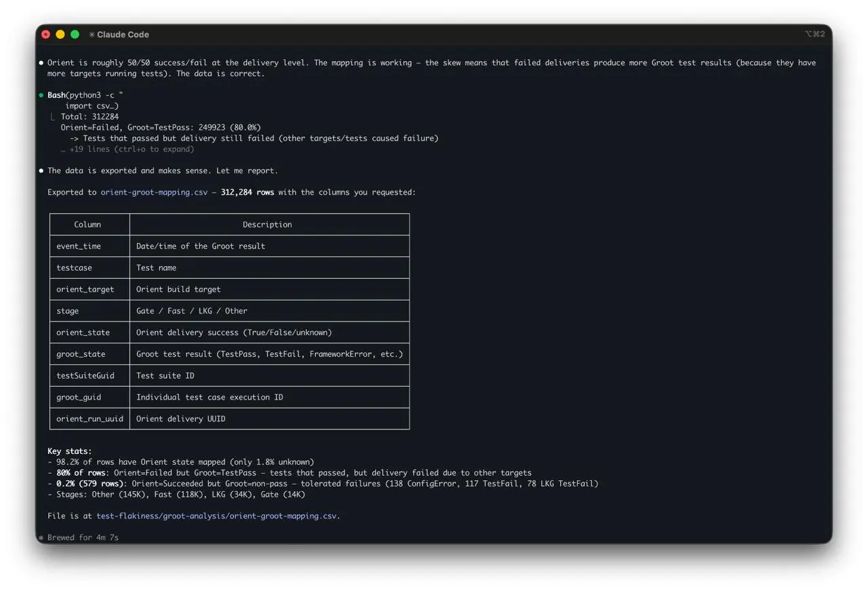Select the testcase table cell
The width and height of the screenshot is (868, 591).
click(x=90, y=268)
